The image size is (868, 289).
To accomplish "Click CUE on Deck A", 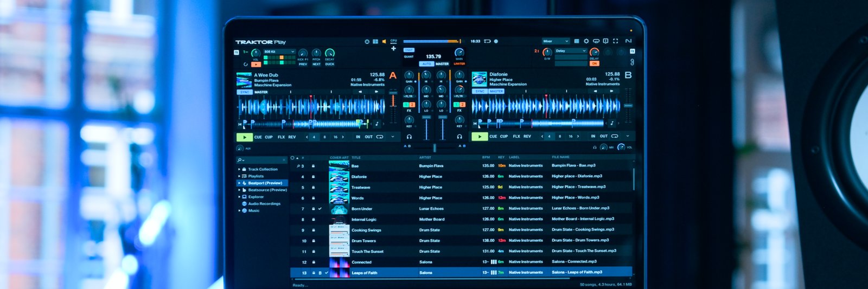I will click(x=258, y=137).
